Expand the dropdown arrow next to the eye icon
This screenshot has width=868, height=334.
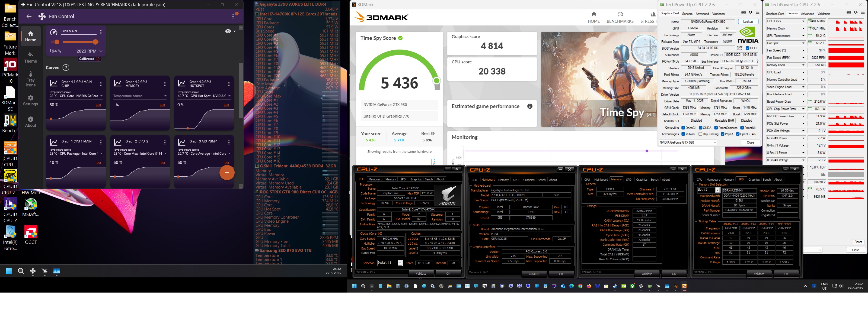coord(235,31)
